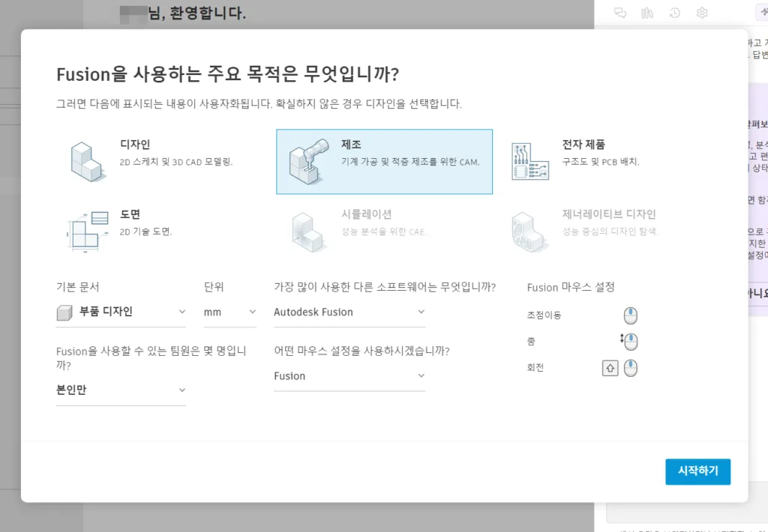Click the 기본 문서 label
Viewport: 768px width, 532px height.
[x=77, y=287]
